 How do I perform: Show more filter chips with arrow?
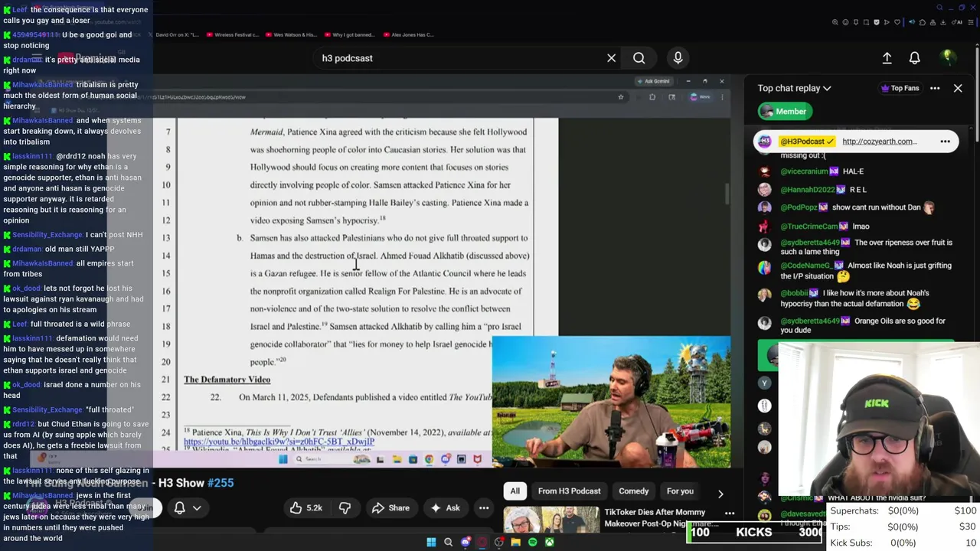[720, 494]
